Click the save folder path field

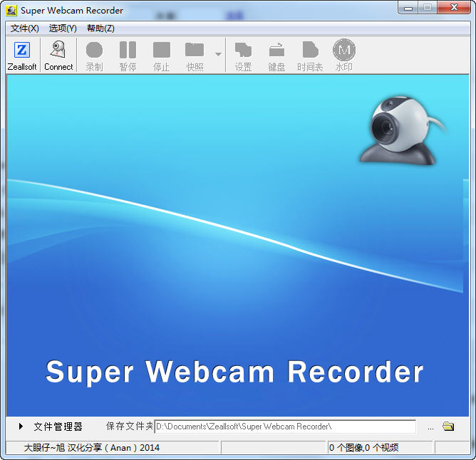pos(285,427)
